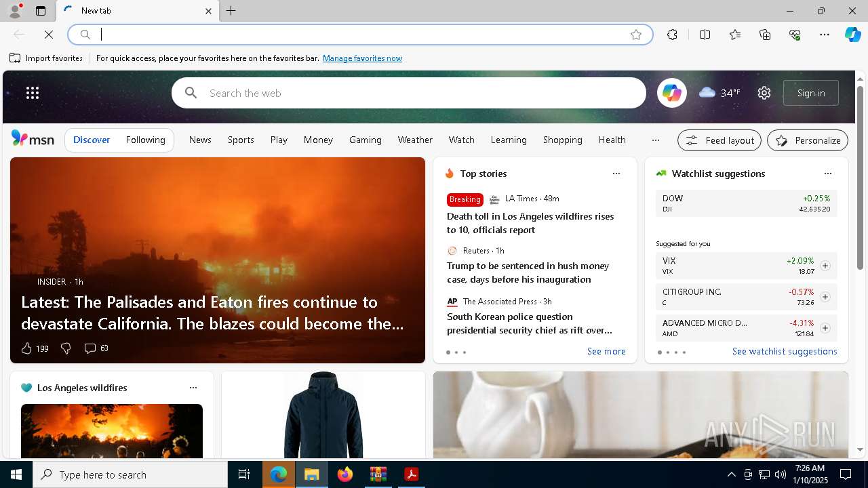Click Import favorites
The height and width of the screenshot is (488, 868).
point(46,58)
